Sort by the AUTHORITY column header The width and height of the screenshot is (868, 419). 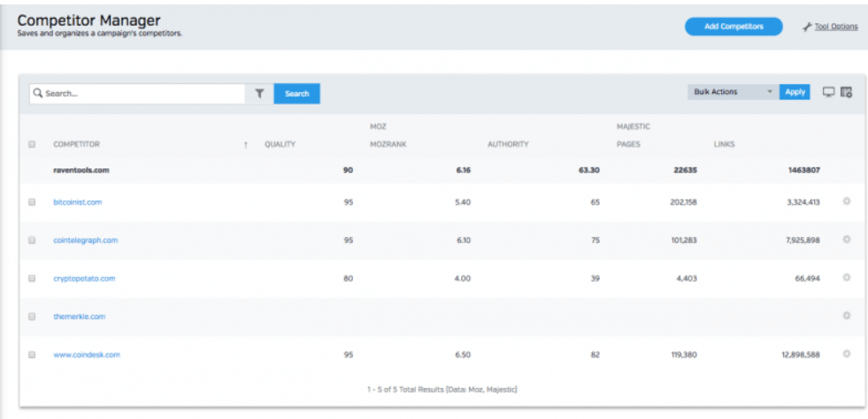508,144
